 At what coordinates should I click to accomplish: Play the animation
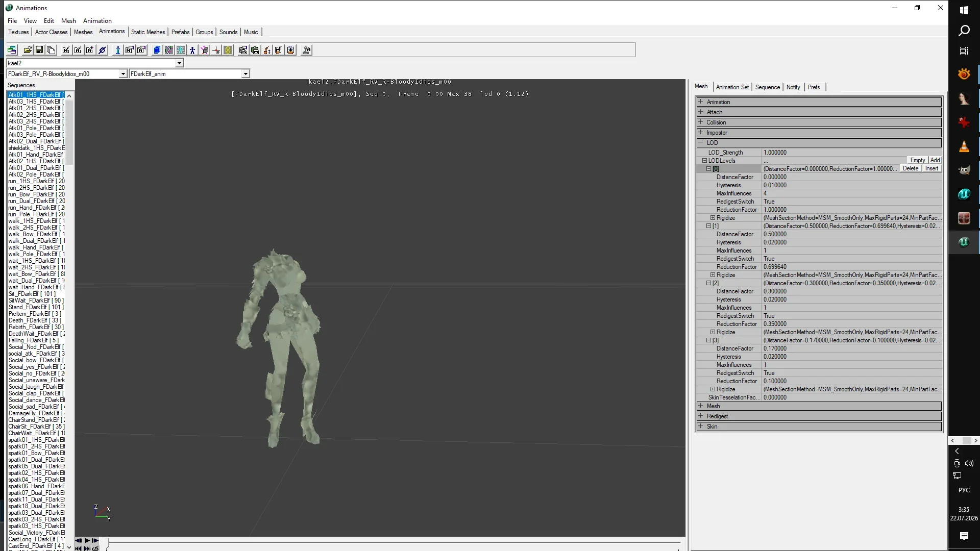[87, 540]
